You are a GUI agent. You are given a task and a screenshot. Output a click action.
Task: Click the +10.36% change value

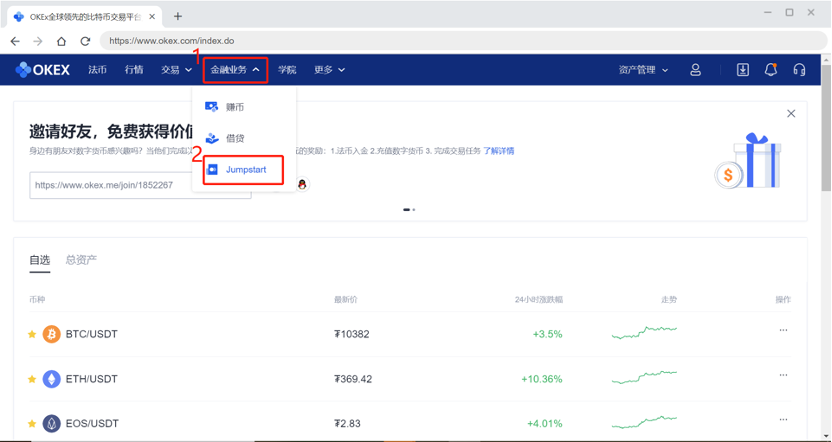pyautogui.click(x=542, y=379)
